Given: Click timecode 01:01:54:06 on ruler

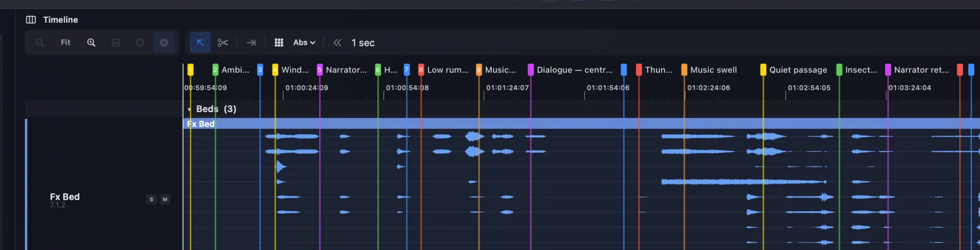Looking at the screenshot, I should [x=608, y=88].
